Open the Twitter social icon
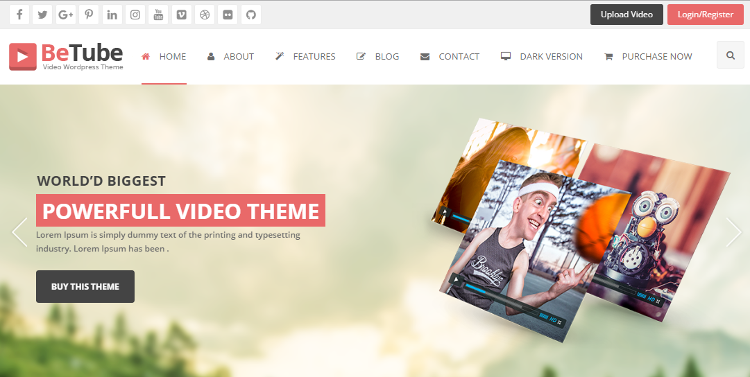 click(x=43, y=15)
